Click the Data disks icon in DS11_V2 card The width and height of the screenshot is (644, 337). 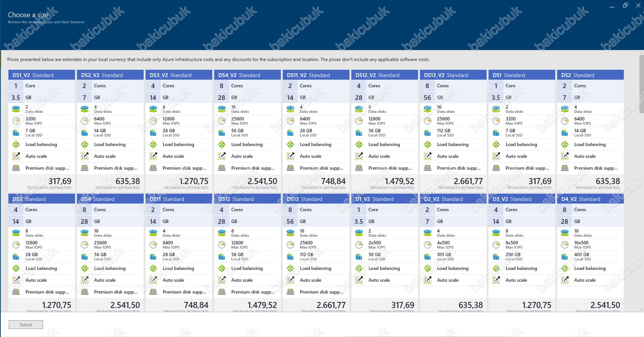coord(290,109)
